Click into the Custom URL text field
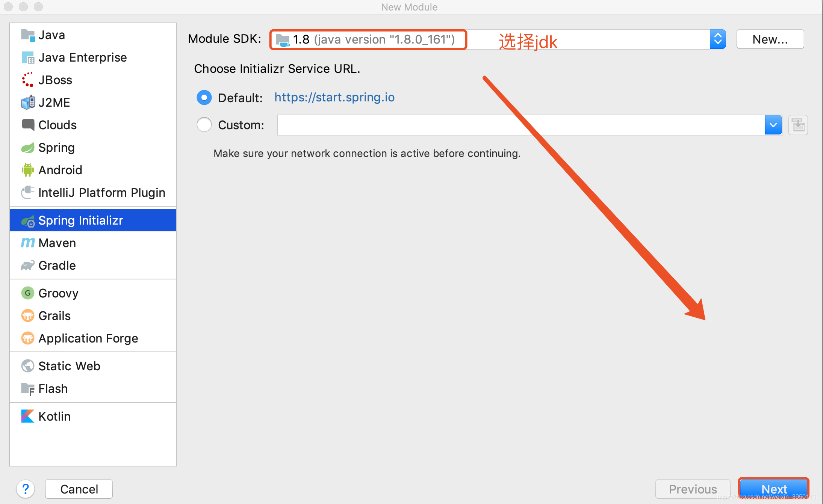Image resolution: width=823 pixels, height=504 pixels. 521,125
